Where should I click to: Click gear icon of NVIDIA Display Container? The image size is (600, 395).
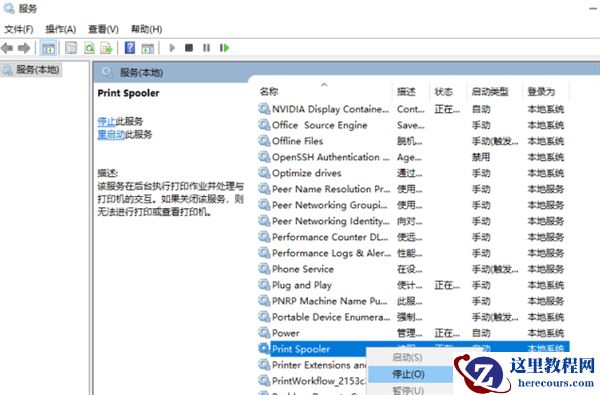click(264, 109)
